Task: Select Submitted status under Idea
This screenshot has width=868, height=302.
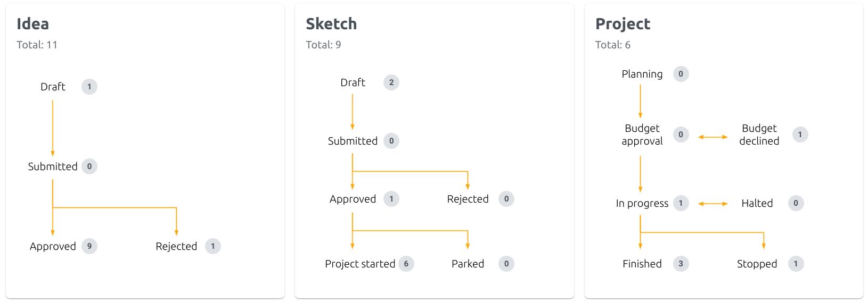Action: point(53,166)
